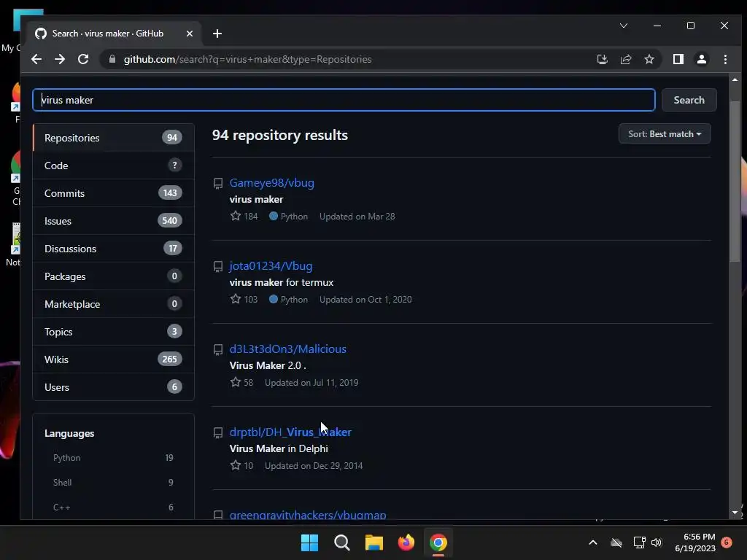Show Issues search results

point(113,220)
